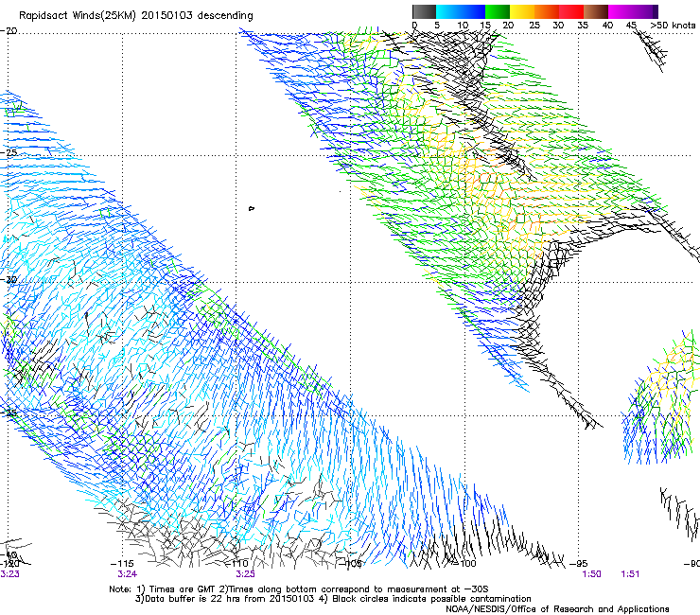700x615 pixels.
Task: Click the '-110' longitude axis label
Action: point(236,564)
